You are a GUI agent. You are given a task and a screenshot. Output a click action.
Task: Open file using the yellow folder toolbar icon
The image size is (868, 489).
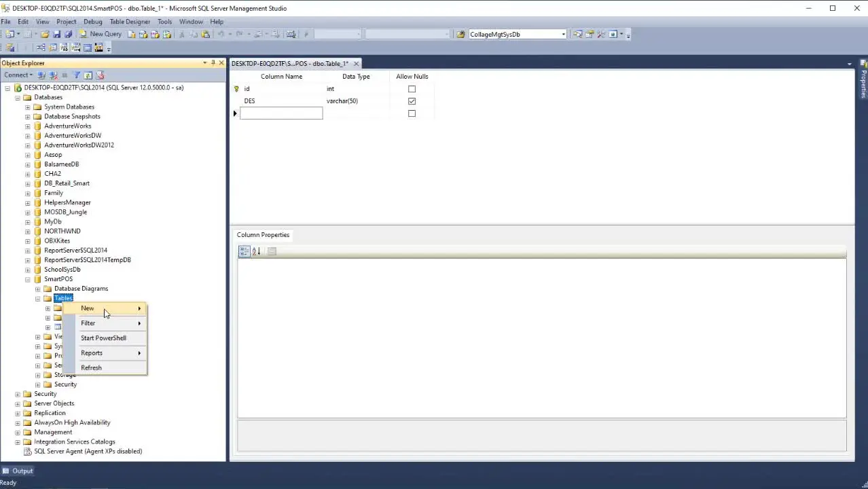click(x=45, y=34)
